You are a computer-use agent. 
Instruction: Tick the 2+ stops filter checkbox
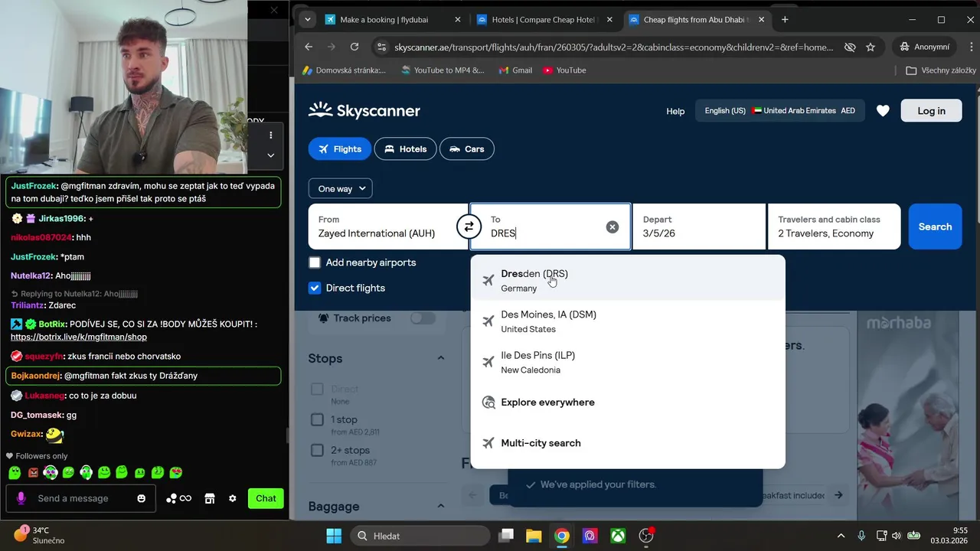click(x=317, y=450)
